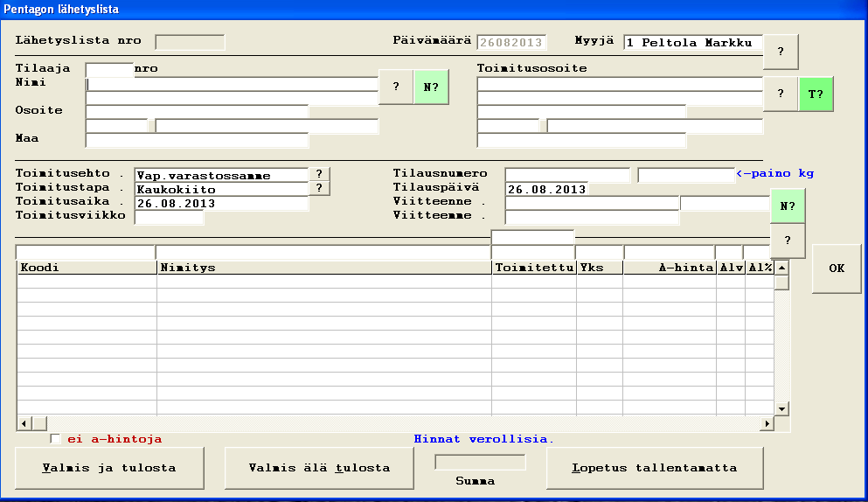Select the Koodi column header
Viewport: 868px width, 502px height.
pos(87,268)
